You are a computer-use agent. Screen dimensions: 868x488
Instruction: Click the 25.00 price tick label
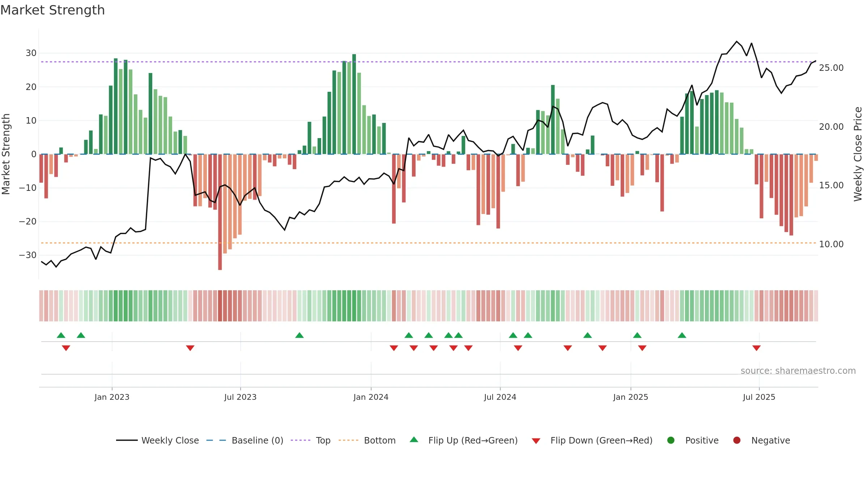[x=831, y=68]
